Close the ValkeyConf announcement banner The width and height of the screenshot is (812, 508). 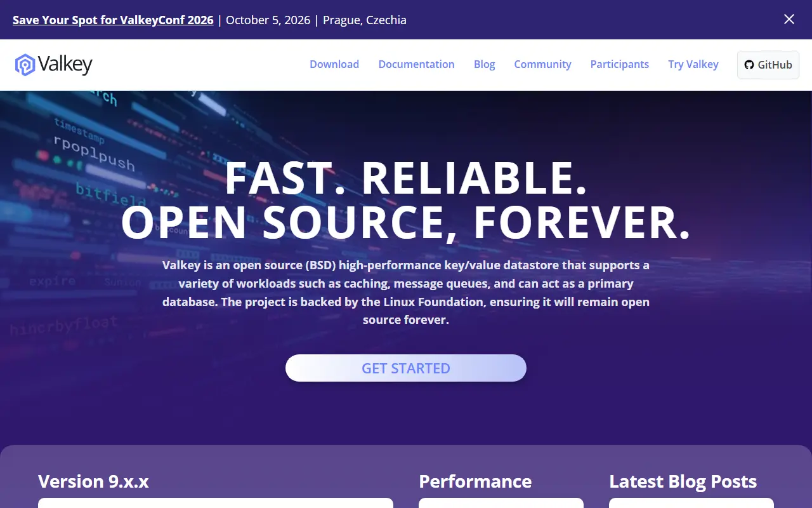[x=789, y=20]
